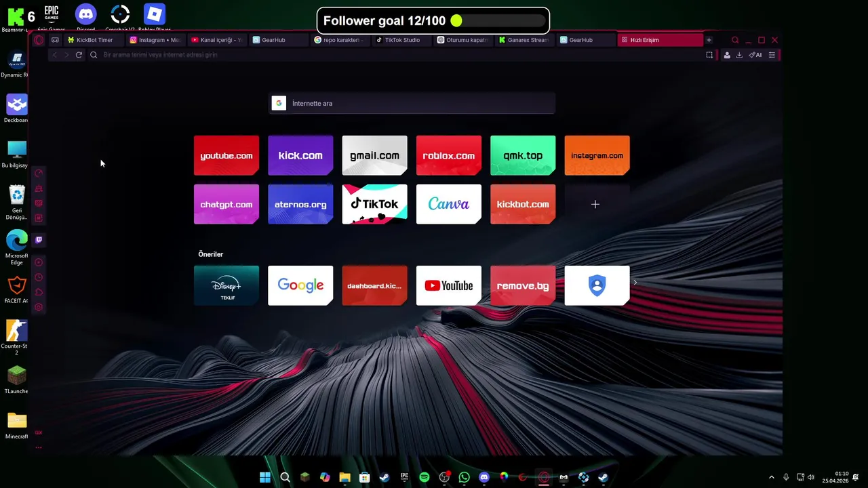
Task: Add a new speed dial site
Action: pos(597,204)
